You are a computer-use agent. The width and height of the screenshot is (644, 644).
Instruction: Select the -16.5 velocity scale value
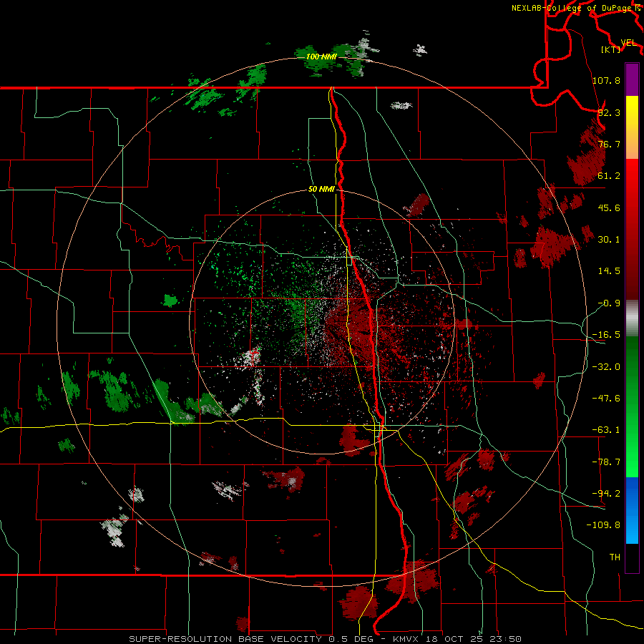tap(606, 335)
